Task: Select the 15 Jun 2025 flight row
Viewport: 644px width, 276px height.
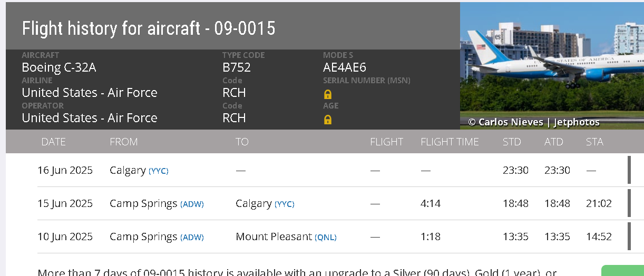Action: (333, 203)
